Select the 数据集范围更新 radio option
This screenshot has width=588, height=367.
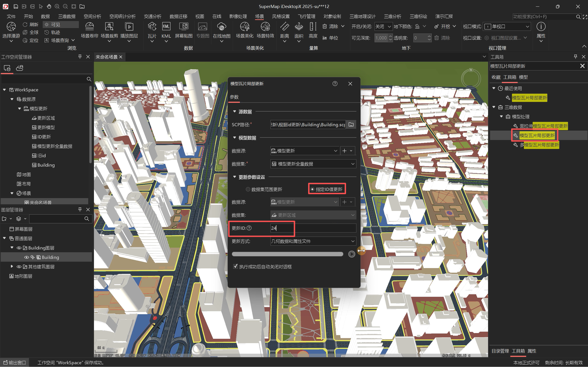pyautogui.click(x=248, y=189)
